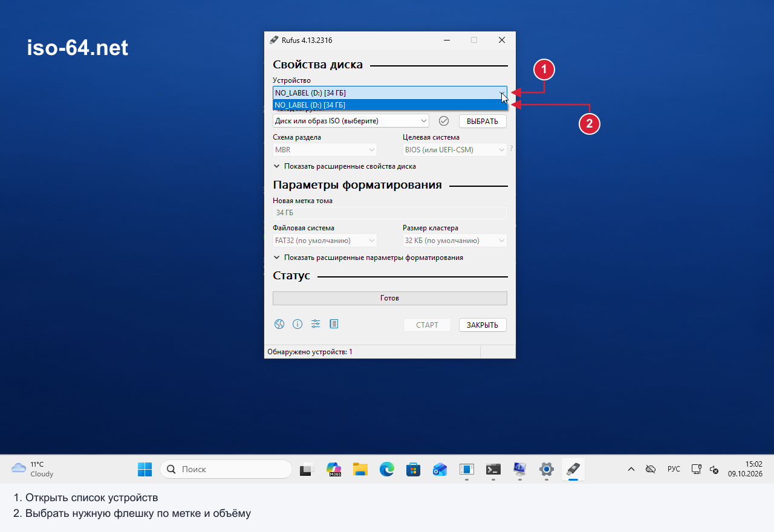Click the СТАРТ button

427,325
